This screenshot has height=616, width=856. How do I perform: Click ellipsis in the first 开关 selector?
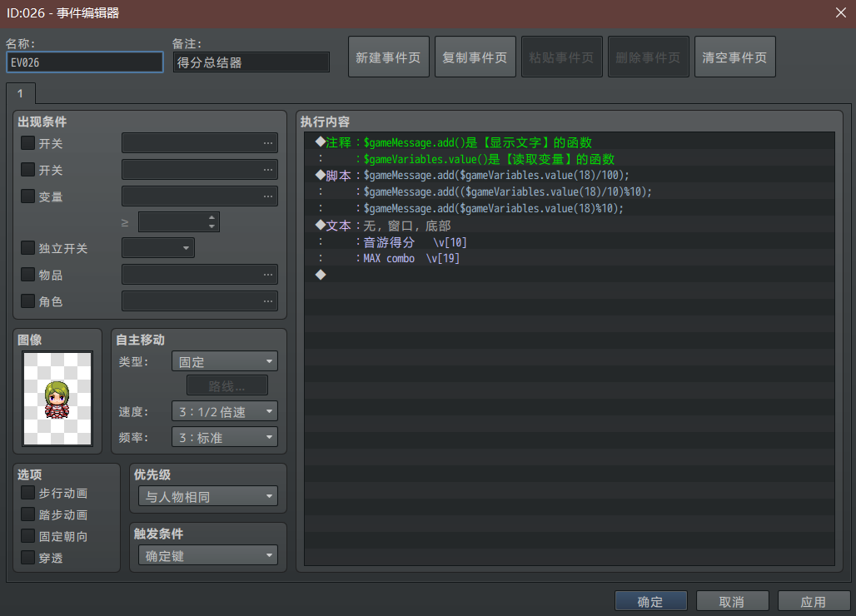click(267, 143)
